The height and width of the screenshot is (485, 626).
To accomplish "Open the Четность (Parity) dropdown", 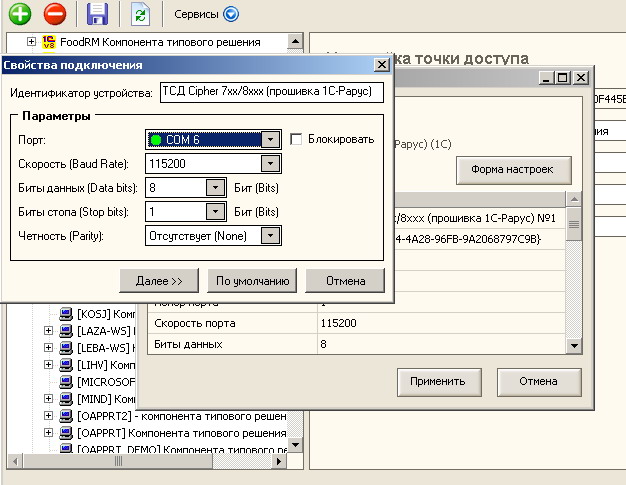I will pyautogui.click(x=270, y=235).
